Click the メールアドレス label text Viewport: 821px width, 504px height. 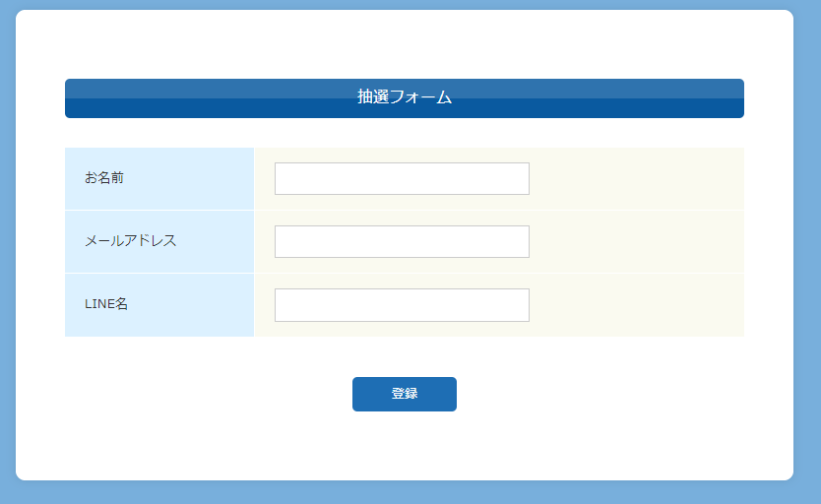[x=130, y=241]
